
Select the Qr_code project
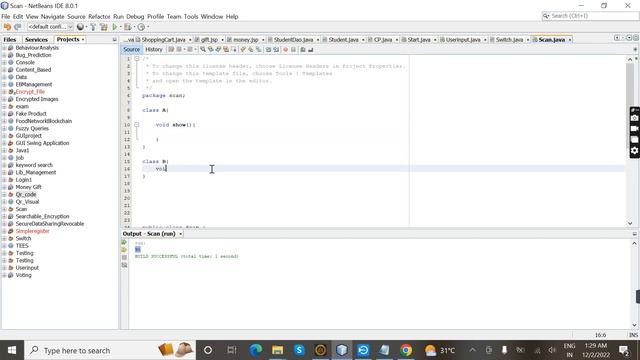(26, 194)
